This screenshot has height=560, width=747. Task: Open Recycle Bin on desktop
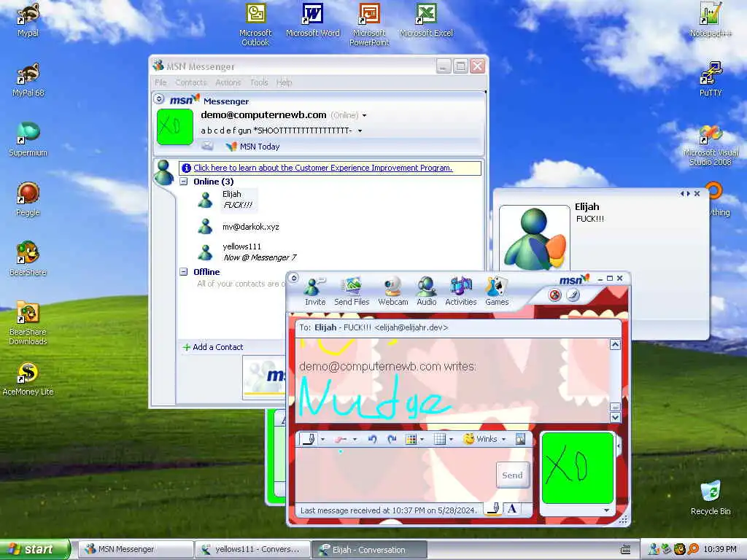click(711, 497)
